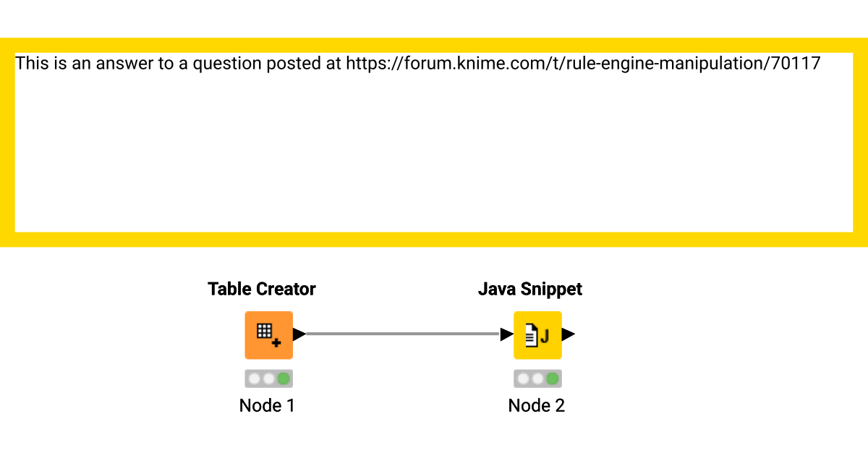Select the grid symbol on Table Creator node
Image resolution: width=868 pixels, height=456 pixels.
tap(265, 332)
